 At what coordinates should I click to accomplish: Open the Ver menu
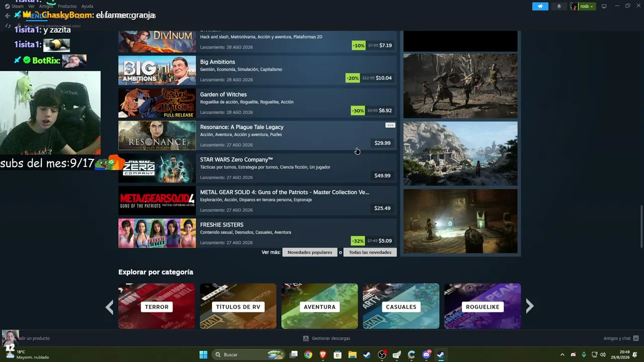[31, 7]
